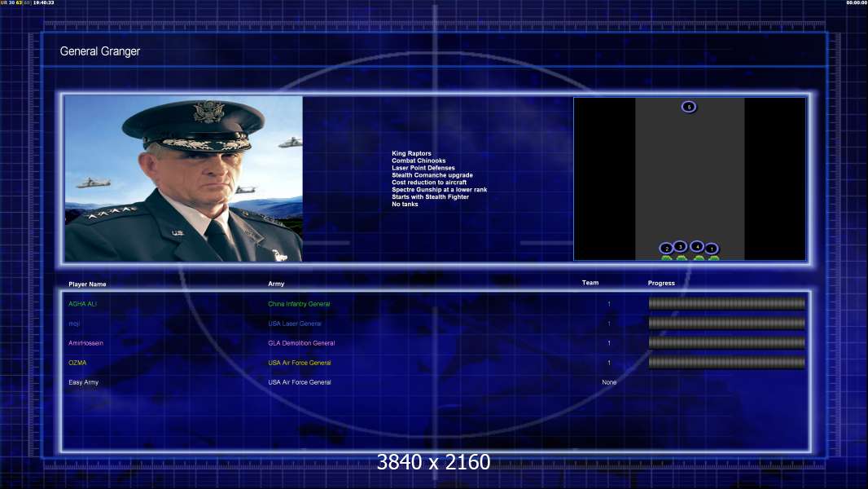Click 'GLA Demolition General' army entry
The image size is (868, 489).
(x=301, y=343)
